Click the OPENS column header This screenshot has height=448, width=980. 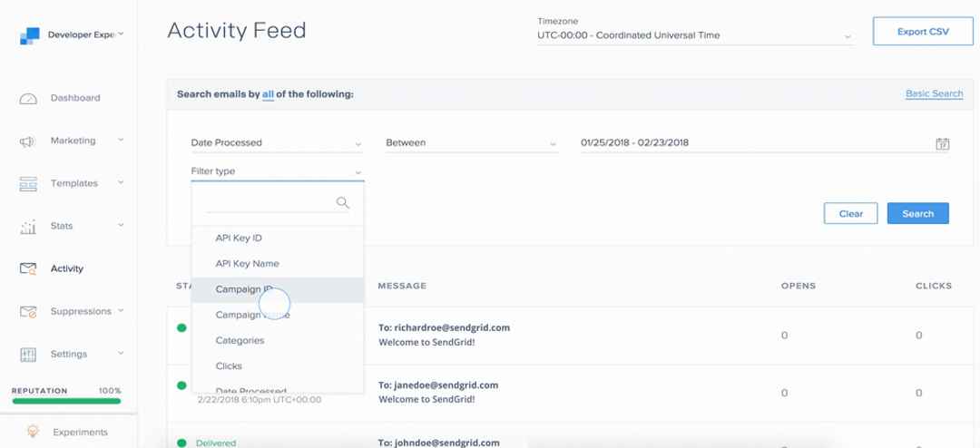799,286
